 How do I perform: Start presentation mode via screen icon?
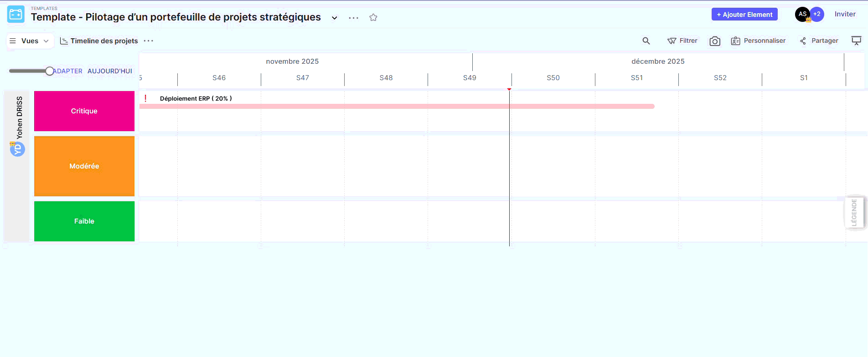pos(856,41)
